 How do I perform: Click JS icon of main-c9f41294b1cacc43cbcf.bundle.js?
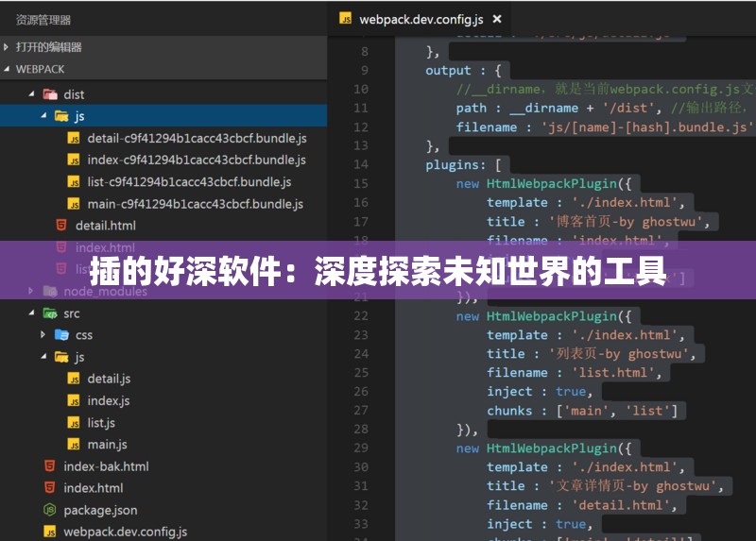coord(74,204)
